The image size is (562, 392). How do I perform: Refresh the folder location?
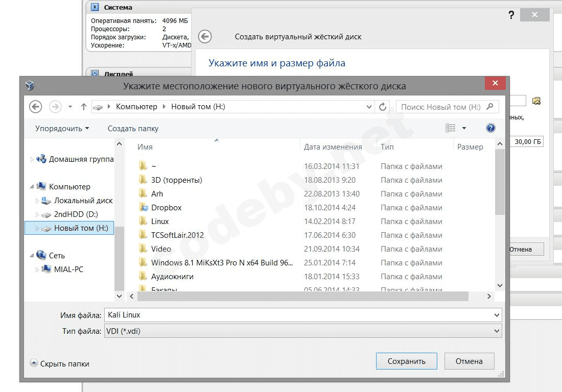tap(383, 107)
